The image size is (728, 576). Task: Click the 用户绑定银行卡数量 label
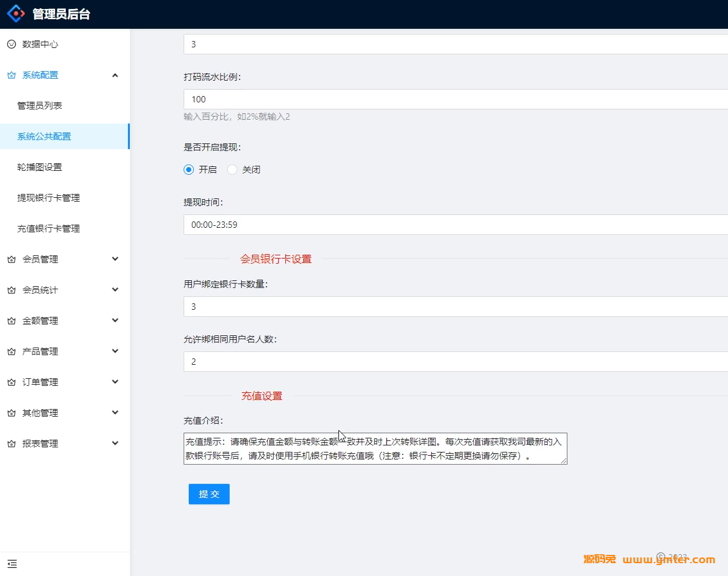point(226,284)
